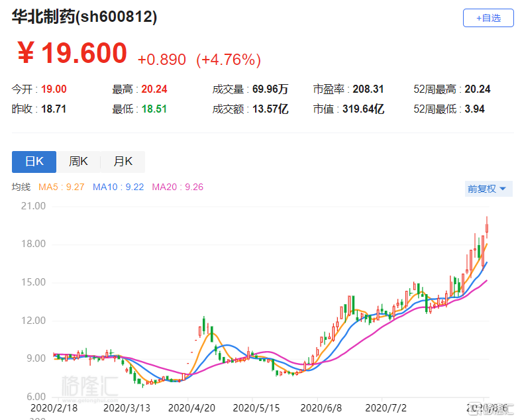Click the 52周最低 value 3.94
Image resolution: width=518 pixels, height=420 pixels.
tap(474, 109)
